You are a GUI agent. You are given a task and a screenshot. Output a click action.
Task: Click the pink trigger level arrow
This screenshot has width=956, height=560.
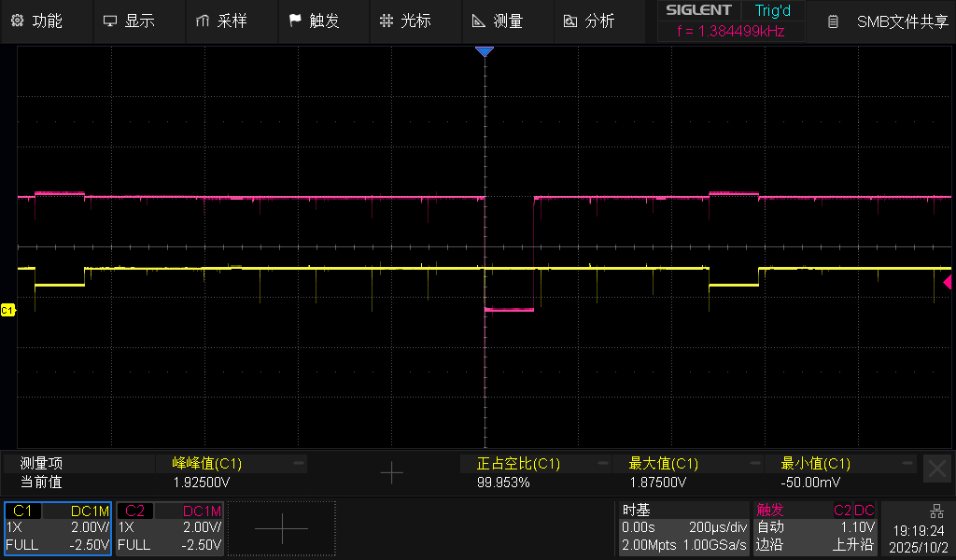pos(948,282)
